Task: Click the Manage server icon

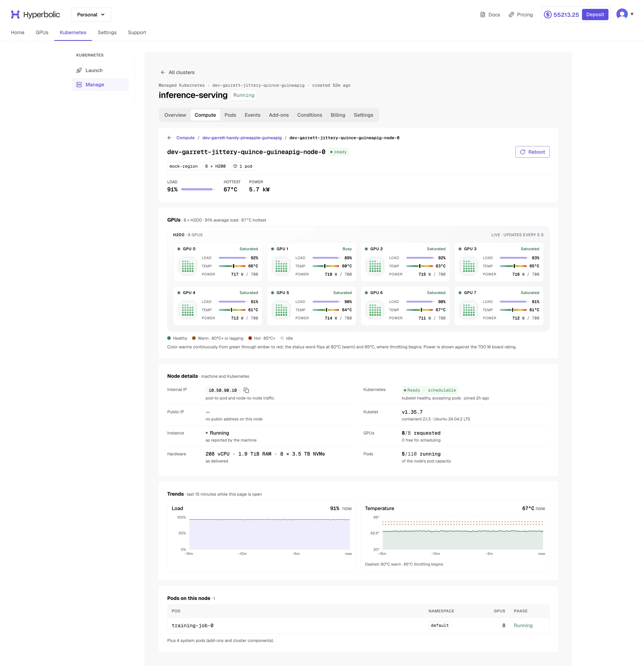Action: click(79, 85)
